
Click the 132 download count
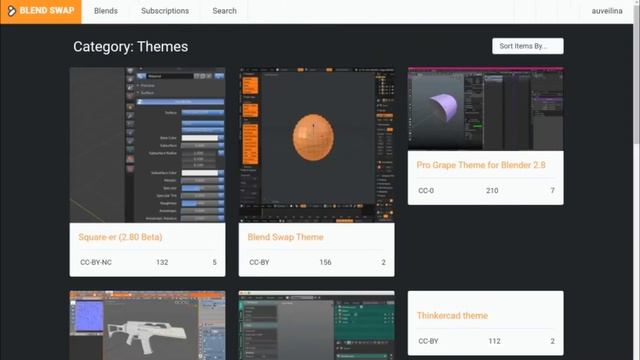coord(162,262)
